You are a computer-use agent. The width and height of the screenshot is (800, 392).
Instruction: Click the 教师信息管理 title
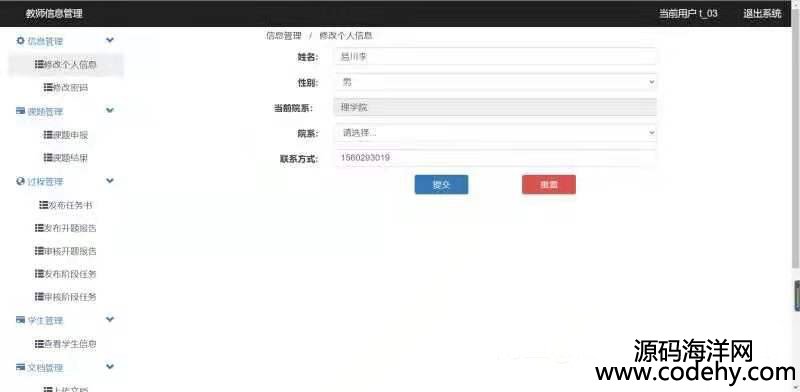[x=54, y=14]
